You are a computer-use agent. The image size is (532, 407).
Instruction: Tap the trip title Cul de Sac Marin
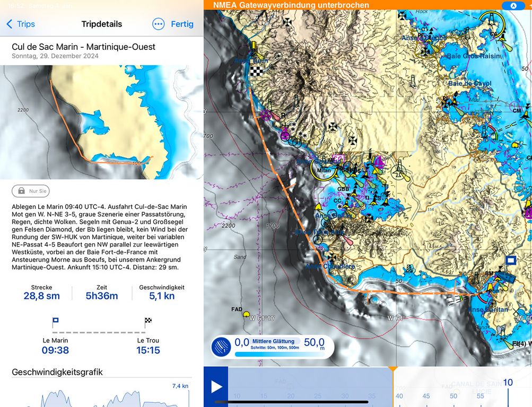pyautogui.click(x=83, y=47)
